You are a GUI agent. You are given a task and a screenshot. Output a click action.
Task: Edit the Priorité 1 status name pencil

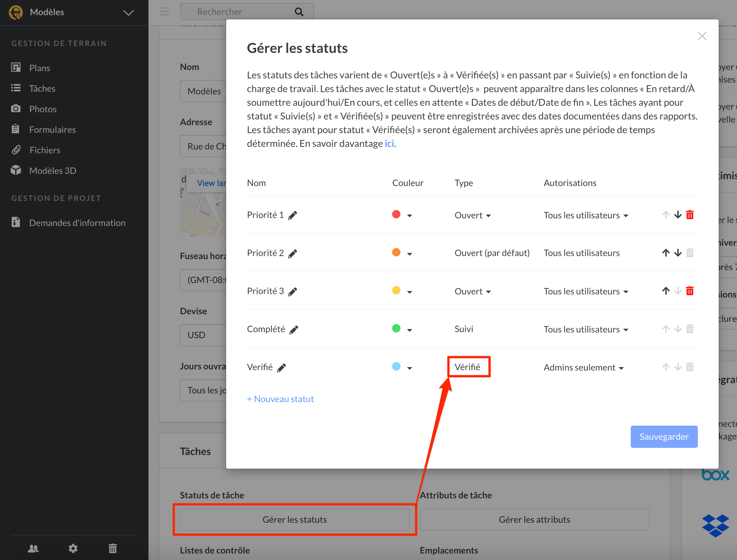tap(292, 215)
